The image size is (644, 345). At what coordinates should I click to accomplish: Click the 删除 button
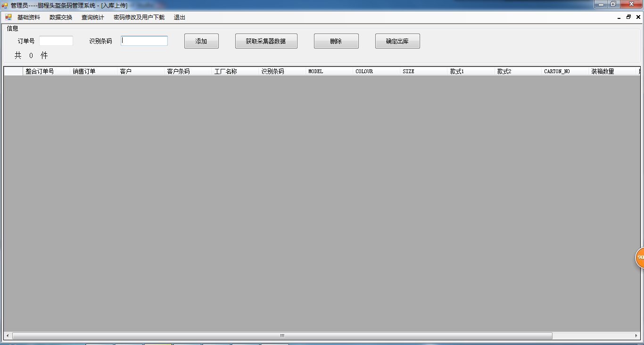[336, 41]
